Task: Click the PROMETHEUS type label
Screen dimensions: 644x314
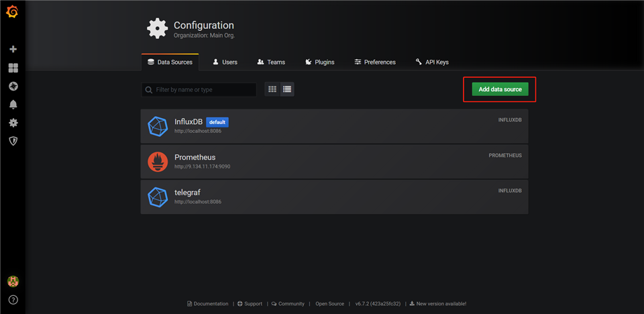Action: coord(505,156)
